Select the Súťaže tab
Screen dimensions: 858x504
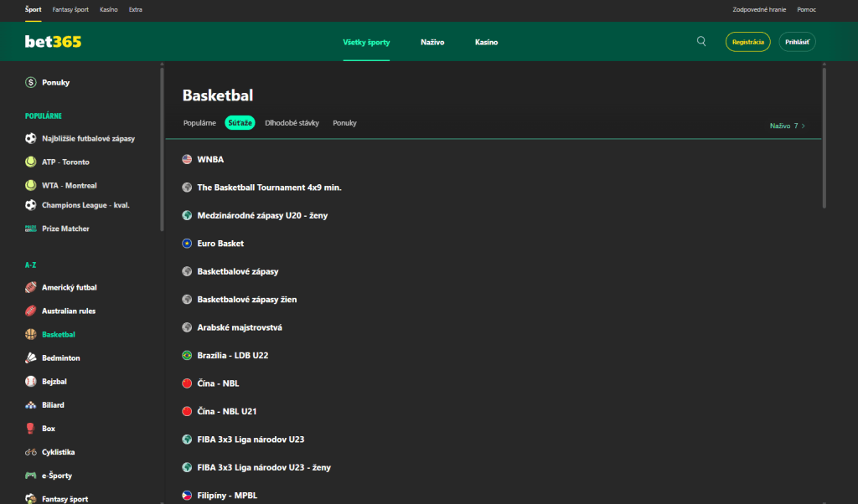coord(240,123)
